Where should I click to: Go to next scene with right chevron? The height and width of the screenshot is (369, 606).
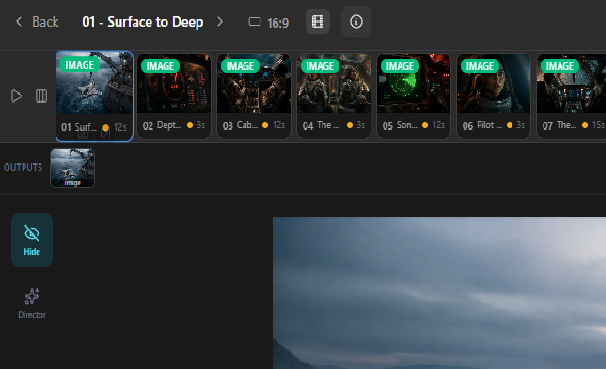coord(220,22)
